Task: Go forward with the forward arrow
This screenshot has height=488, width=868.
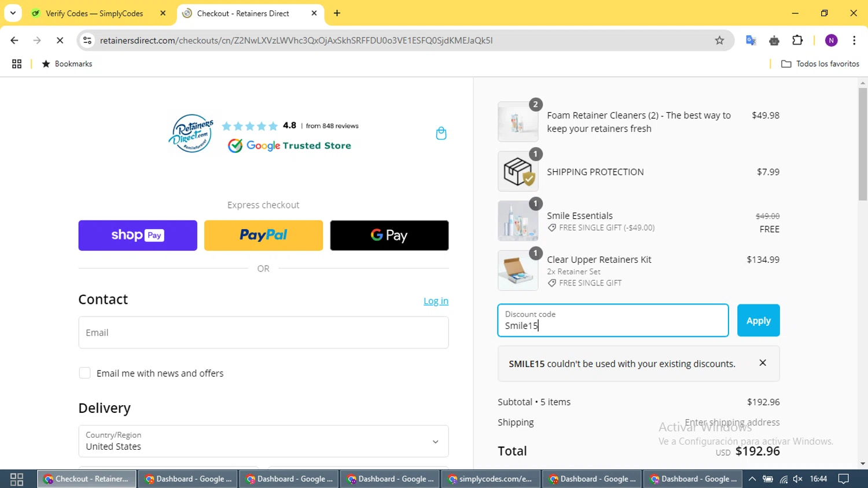Action: click(37, 41)
